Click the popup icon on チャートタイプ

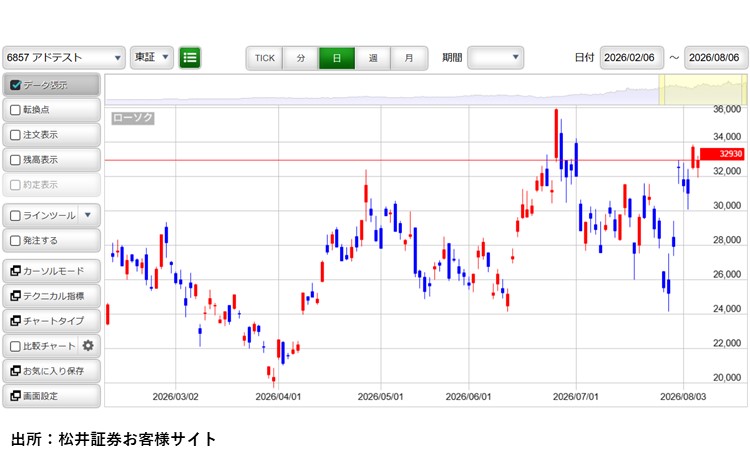15,321
